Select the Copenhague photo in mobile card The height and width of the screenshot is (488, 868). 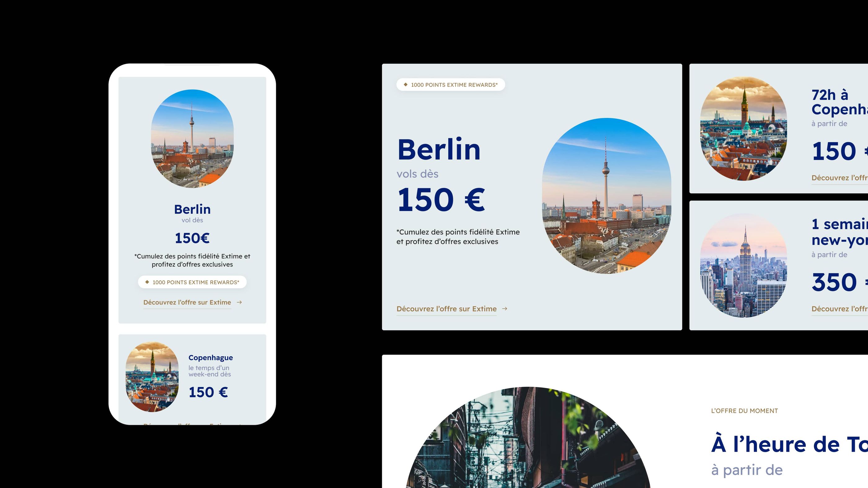[152, 376]
